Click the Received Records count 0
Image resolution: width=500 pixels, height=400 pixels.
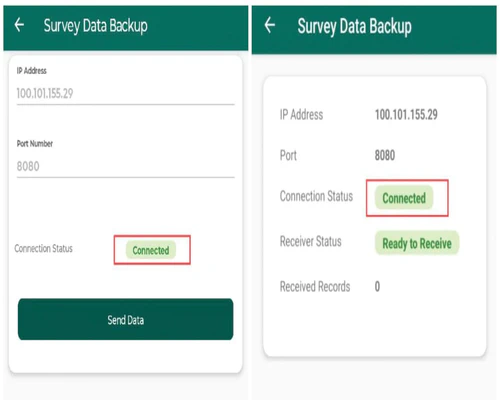pyautogui.click(x=377, y=286)
